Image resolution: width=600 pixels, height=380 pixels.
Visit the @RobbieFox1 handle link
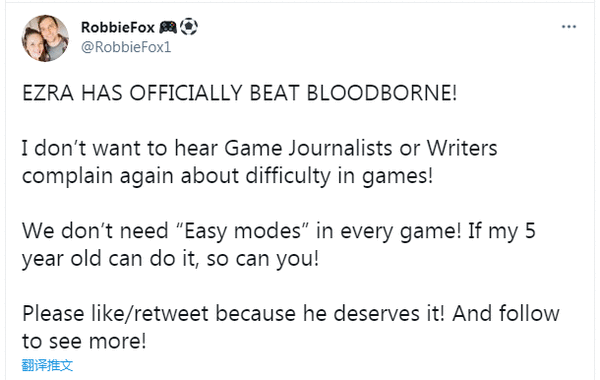tap(126, 47)
